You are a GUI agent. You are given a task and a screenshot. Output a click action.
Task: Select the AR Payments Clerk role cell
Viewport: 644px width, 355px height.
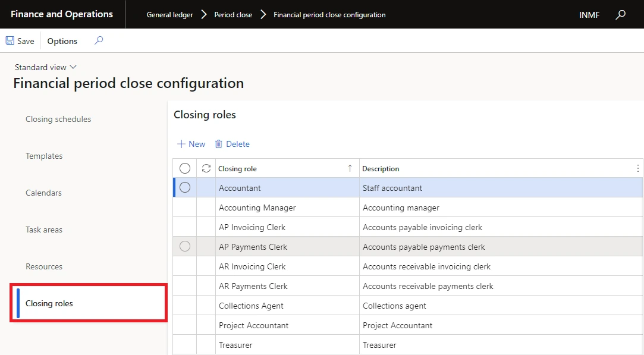287,286
